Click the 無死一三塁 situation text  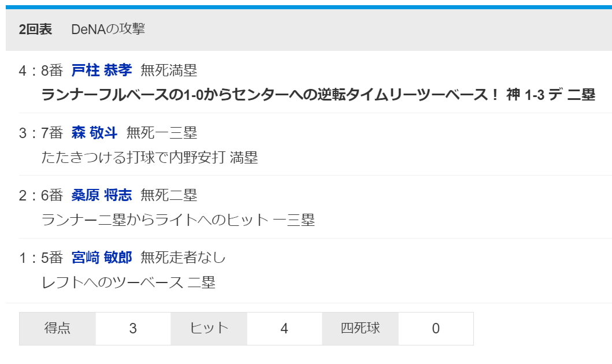(x=161, y=133)
